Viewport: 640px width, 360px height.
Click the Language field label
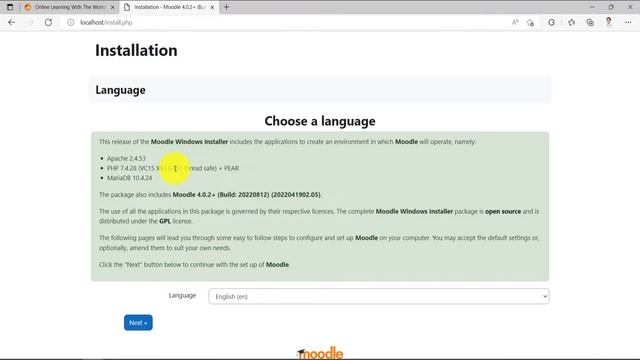click(182, 295)
